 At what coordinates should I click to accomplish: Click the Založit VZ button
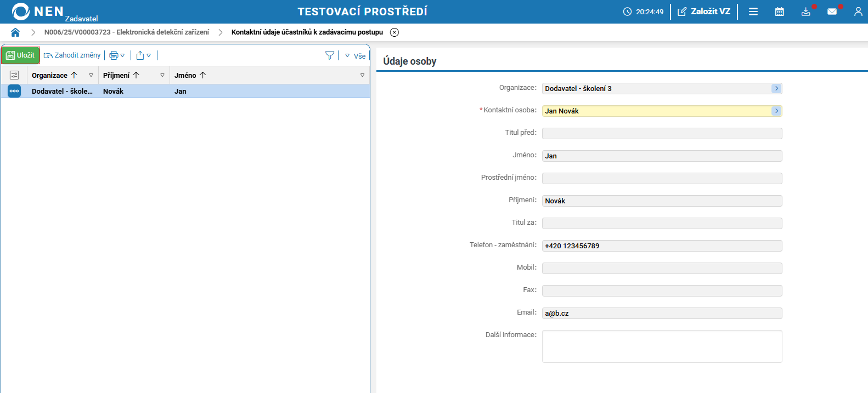tap(704, 12)
